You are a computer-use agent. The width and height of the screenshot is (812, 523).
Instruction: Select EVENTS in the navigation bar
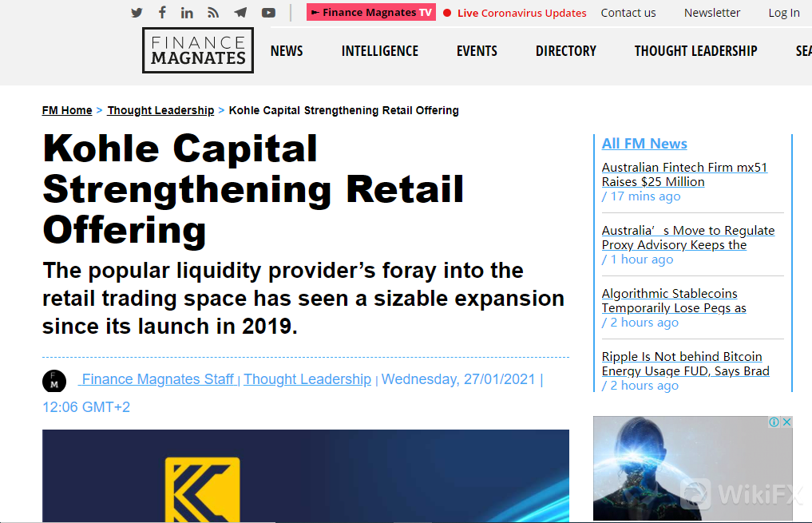477,51
